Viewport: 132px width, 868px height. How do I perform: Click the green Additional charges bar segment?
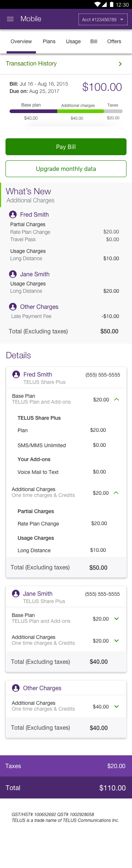point(81,111)
